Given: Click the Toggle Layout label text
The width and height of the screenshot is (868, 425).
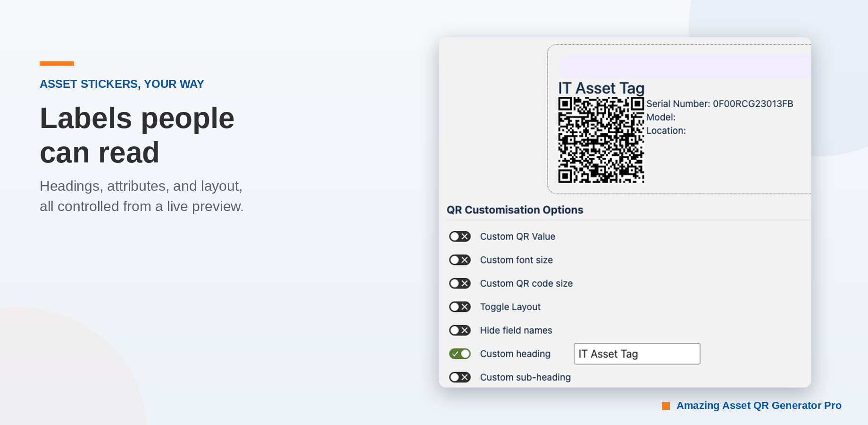Looking at the screenshot, I should click(x=510, y=307).
